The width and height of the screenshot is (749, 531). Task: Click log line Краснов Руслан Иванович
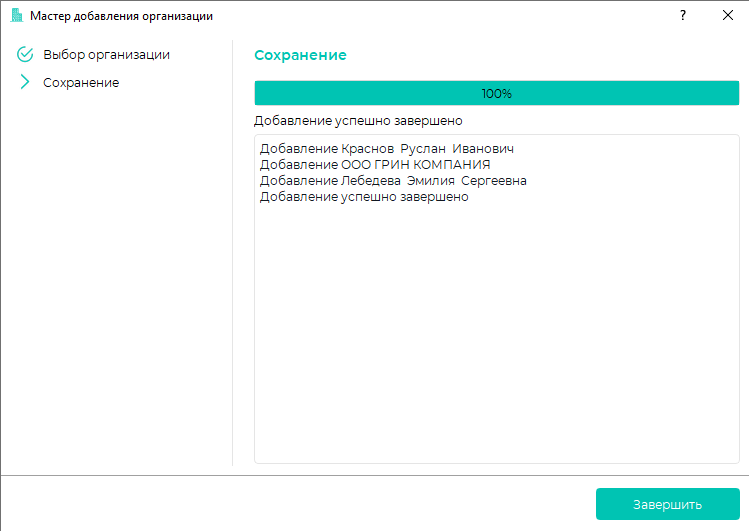[x=386, y=149]
